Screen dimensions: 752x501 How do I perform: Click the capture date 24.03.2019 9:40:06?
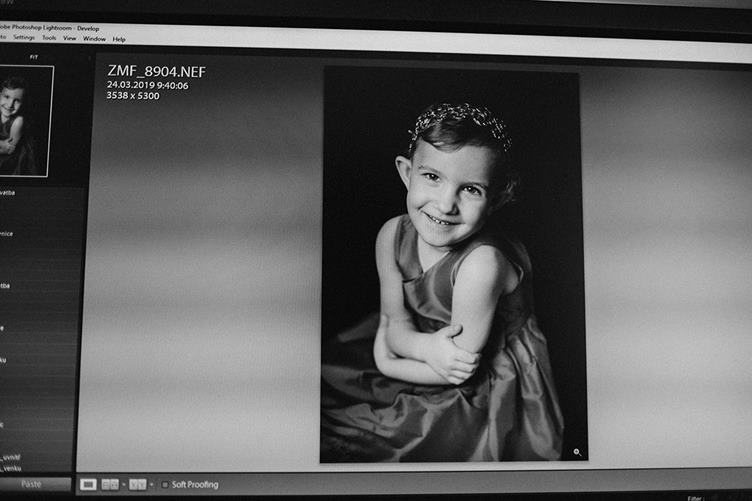coord(148,85)
